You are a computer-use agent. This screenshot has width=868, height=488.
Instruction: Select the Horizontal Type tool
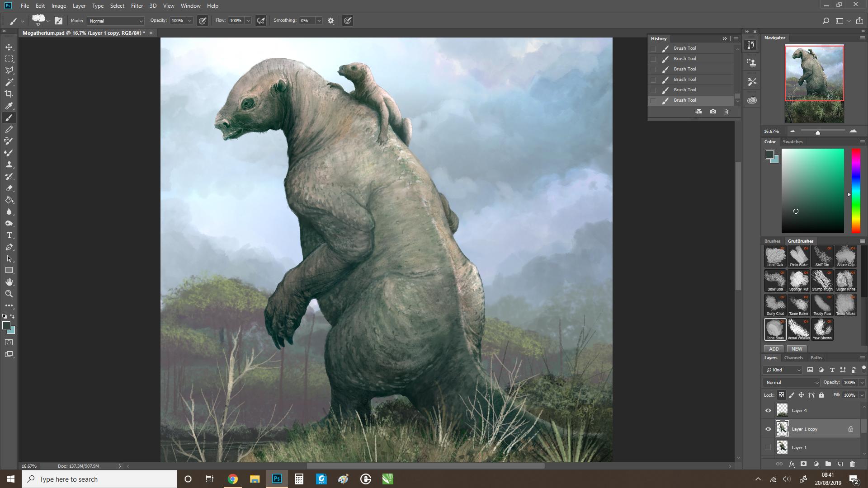pos(9,235)
